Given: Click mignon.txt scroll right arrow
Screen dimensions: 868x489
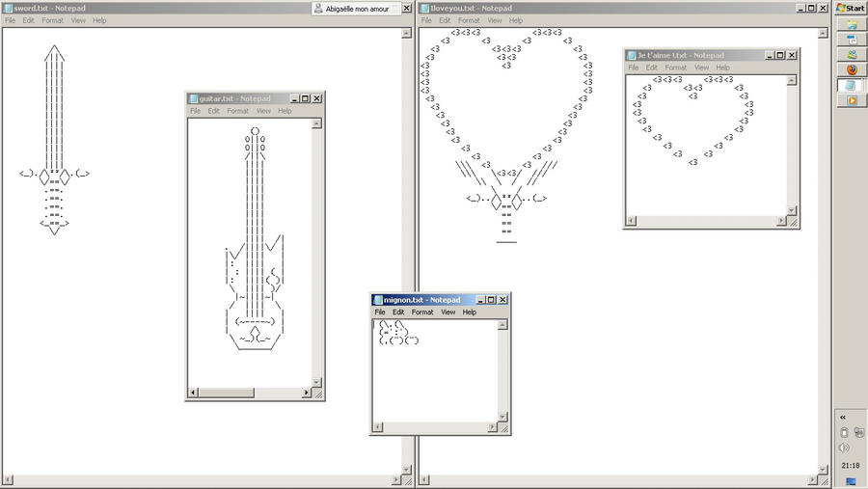Looking at the screenshot, I should pyautogui.click(x=492, y=427).
